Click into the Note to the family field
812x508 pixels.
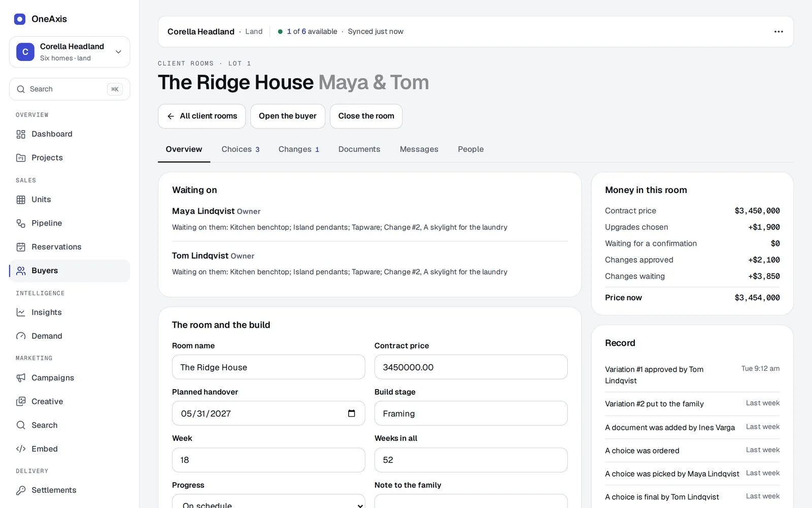[x=471, y=501]
